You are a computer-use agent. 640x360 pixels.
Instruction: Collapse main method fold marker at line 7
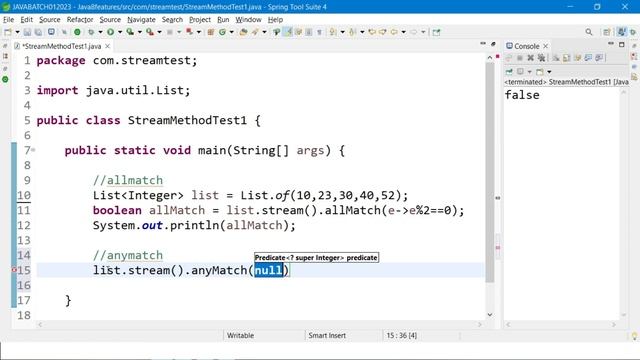33,150
